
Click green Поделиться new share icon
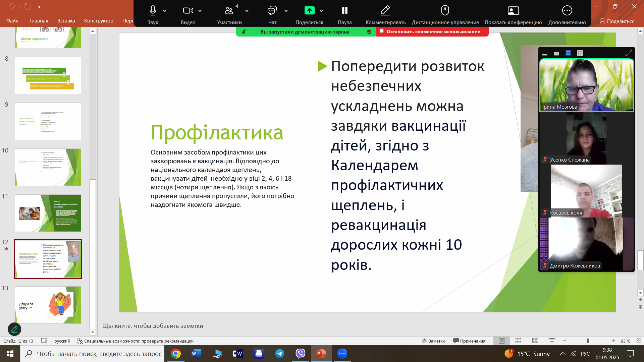coord(309,11)
